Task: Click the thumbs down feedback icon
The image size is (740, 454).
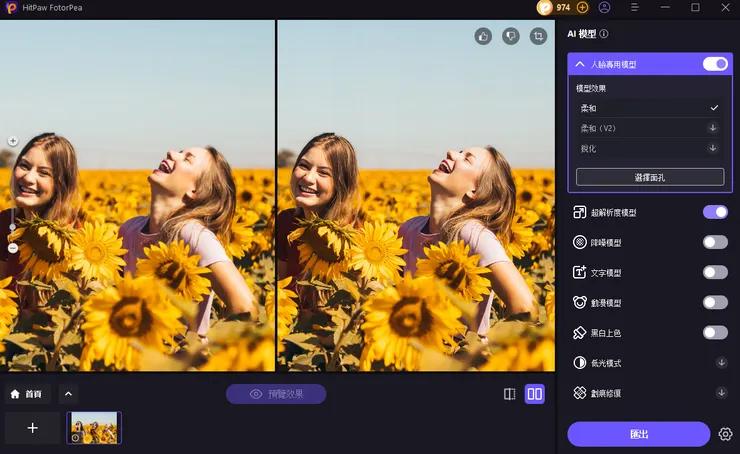Action: [x=511, y=36]
